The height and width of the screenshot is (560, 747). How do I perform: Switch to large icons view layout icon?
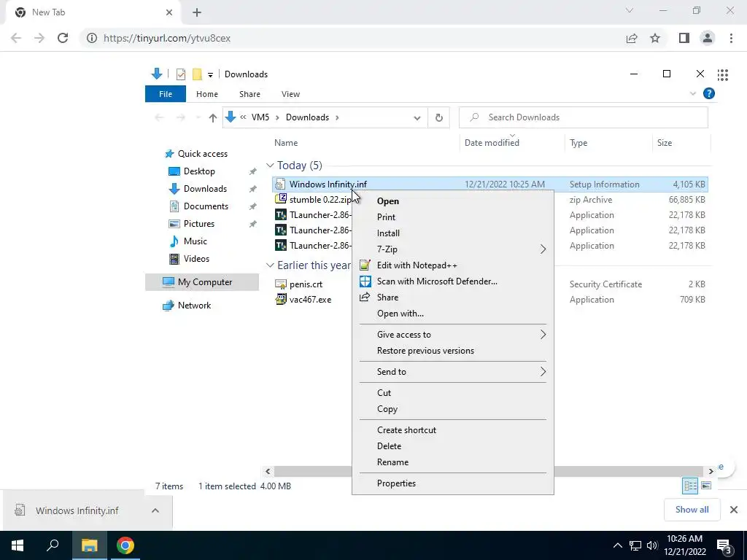point(706,486)
